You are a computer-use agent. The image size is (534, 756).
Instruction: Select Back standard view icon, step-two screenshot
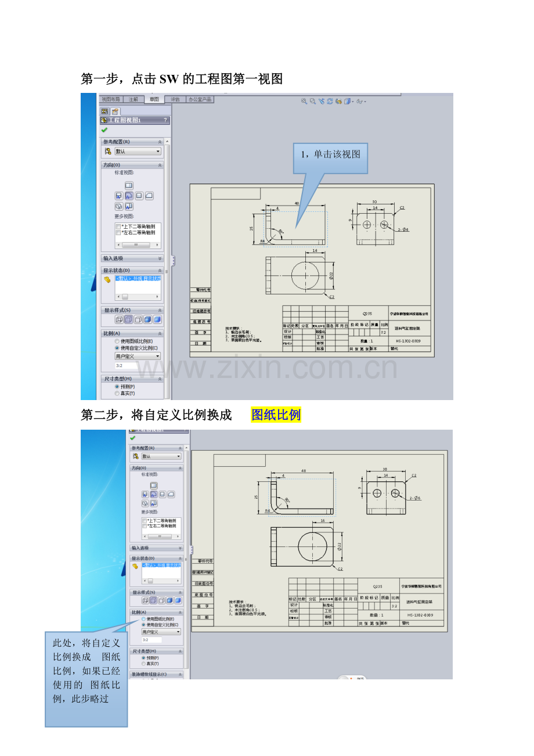pos(171,494)
